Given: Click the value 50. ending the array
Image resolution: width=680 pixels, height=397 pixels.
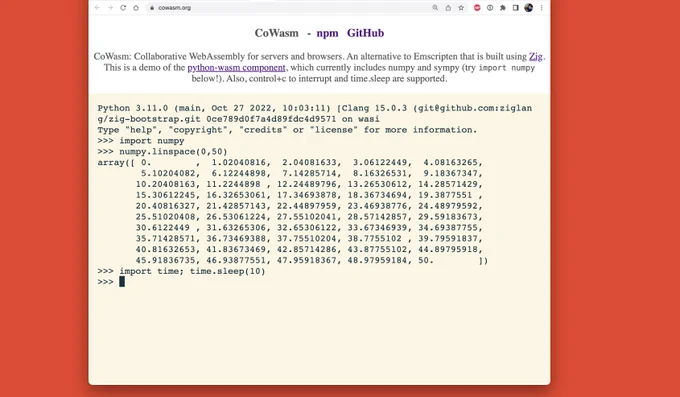Looking at the screenshot, I should 426,260.
